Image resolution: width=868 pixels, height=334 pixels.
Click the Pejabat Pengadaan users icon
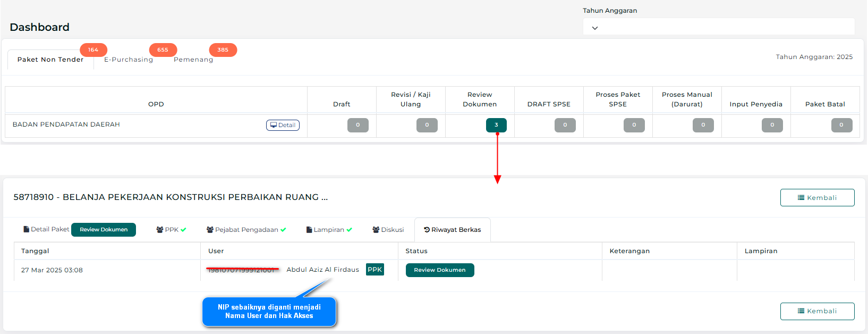pyautogui.click(x=210, y=230)
